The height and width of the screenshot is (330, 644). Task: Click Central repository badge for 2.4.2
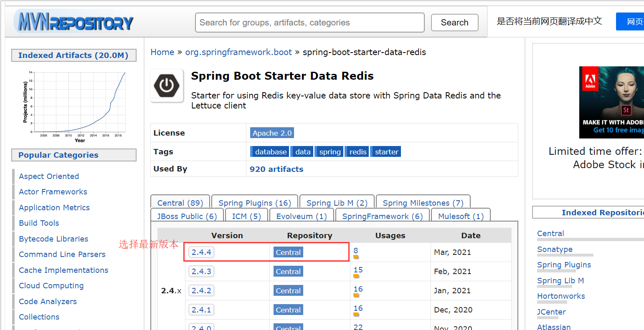coord(288,291)
